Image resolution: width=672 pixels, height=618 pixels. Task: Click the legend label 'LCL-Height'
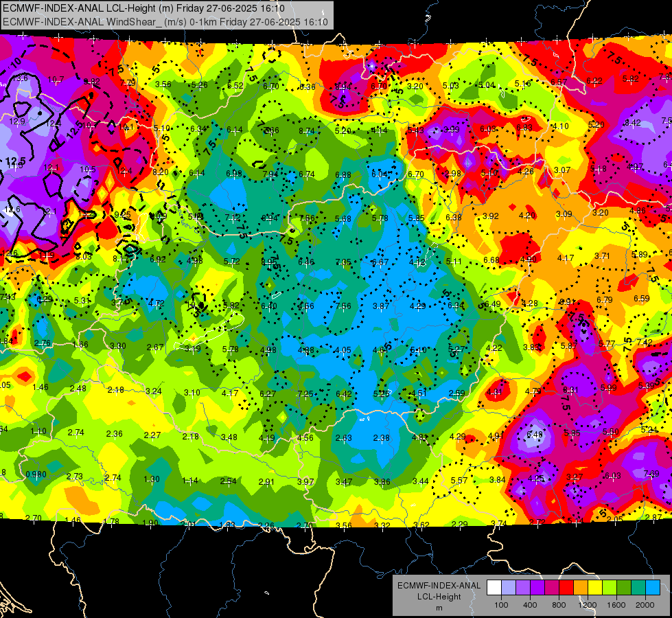pos(439,597)
